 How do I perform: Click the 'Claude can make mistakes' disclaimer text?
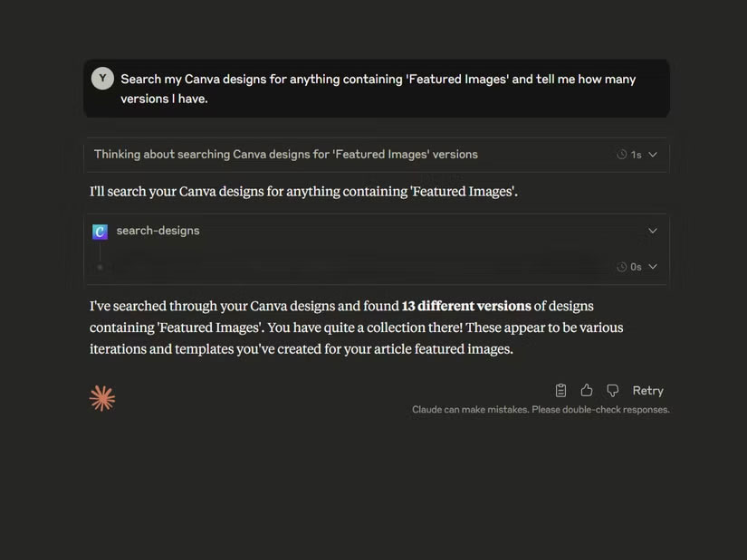541,409
